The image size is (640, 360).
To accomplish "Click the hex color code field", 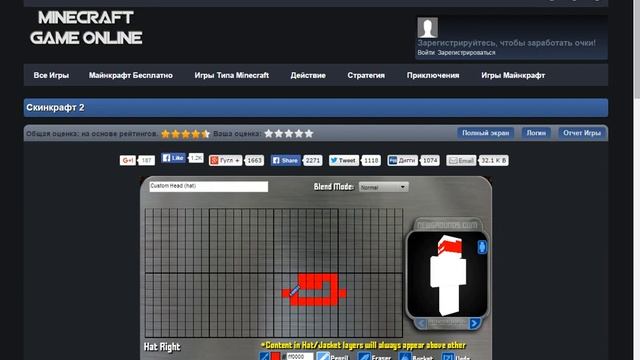I will click(x=300, y=357).
